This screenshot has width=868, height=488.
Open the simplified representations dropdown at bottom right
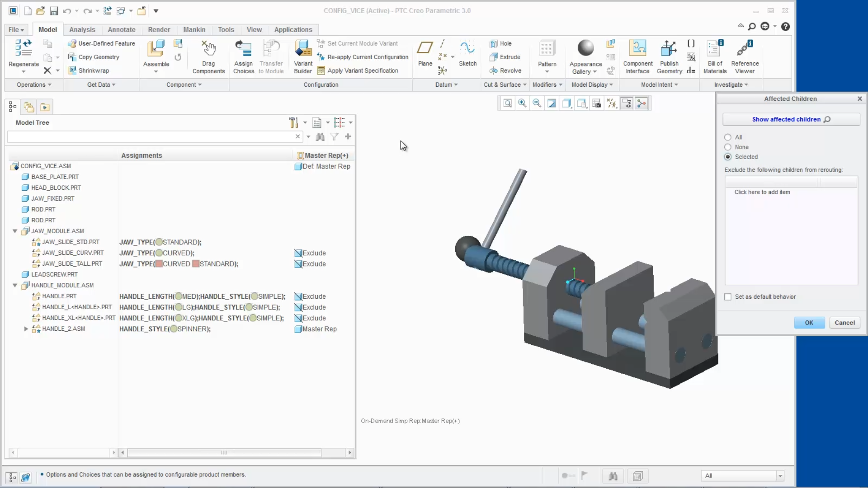[x=780, y=475]
